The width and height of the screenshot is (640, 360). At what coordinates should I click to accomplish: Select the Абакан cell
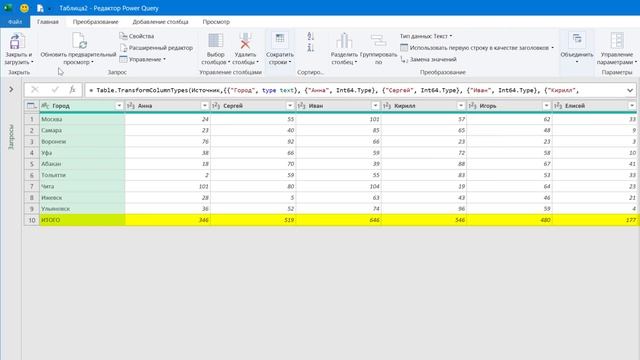tap(82, 164)
